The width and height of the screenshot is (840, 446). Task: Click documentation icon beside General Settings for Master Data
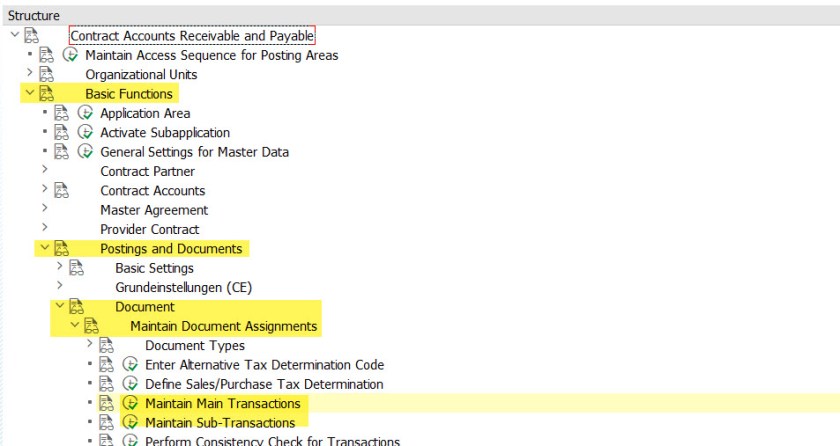click(x=62, y=152)
